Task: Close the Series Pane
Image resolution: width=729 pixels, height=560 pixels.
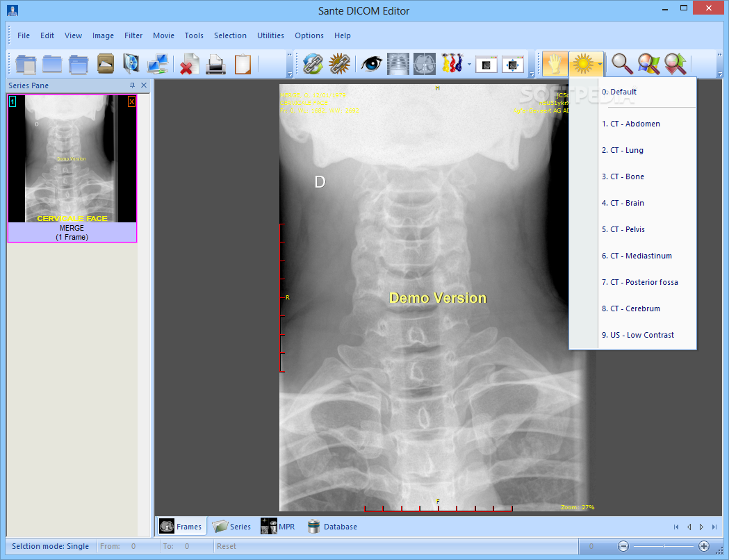Action: tap(144, 85)
